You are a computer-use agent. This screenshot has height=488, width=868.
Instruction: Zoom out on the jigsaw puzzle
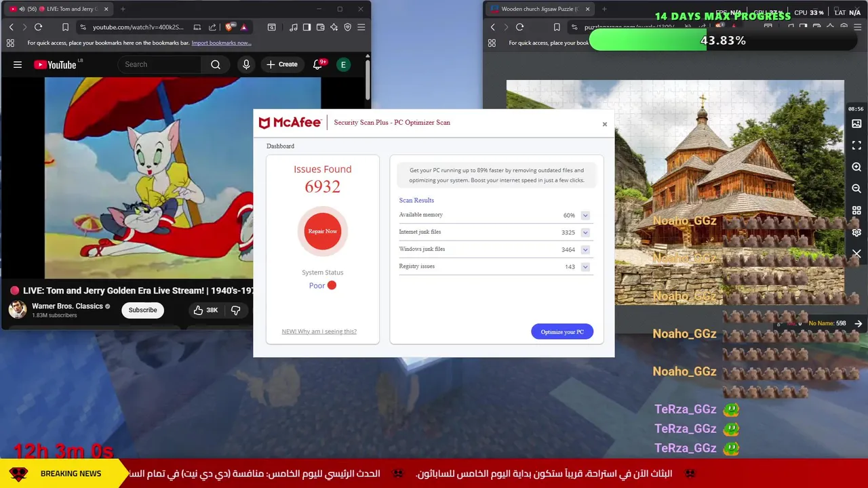tap(856, 188)
